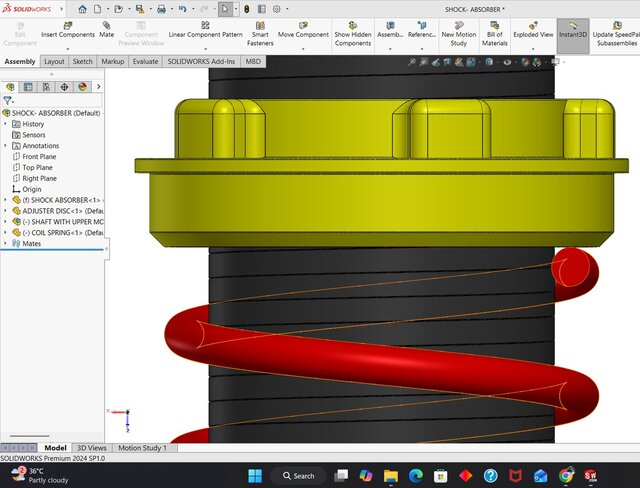This screenshot has height=488, width=640.
Task: Open the Apply Scene icon in the view toolbar
Action: tap(537, 62)
